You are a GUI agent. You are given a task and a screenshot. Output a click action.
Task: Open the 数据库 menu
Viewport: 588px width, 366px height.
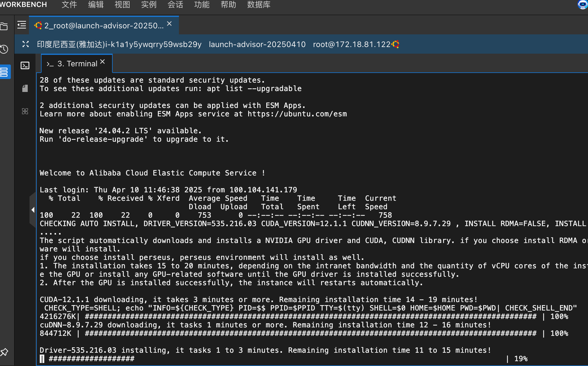pyautogui.click(x=258, y=5)
